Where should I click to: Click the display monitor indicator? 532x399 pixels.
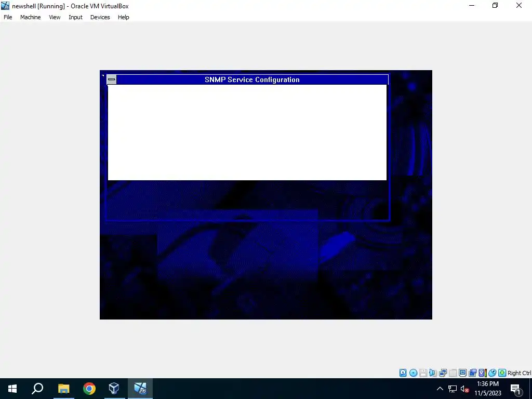462,373
